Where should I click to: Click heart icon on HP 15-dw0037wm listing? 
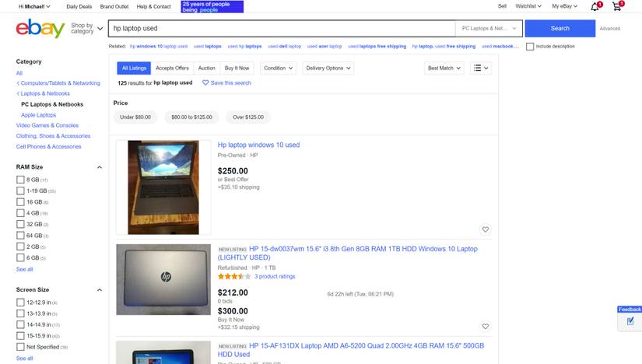tap(485, 327)
